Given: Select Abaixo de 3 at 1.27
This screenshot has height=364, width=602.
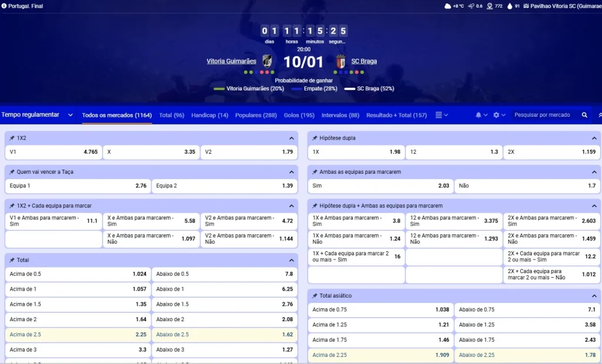Looking at the screenshot, I should click(x=225, y=350).
